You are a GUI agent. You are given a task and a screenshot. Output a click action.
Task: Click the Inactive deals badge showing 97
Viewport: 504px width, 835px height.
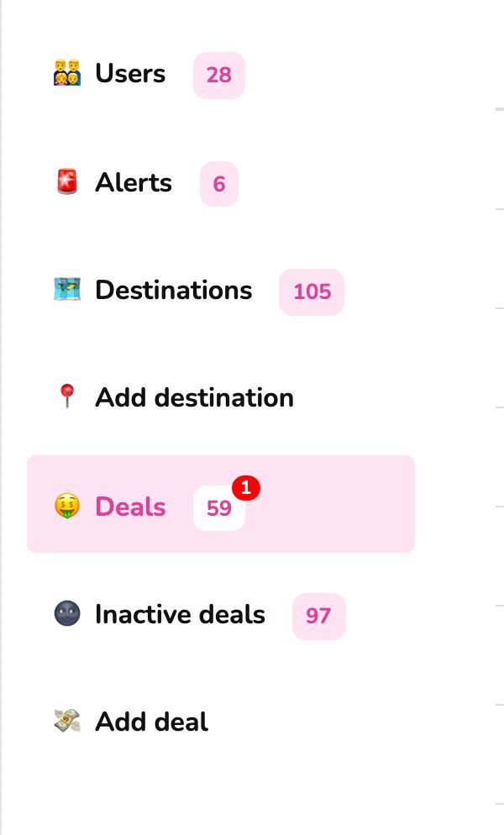(x=318, y=617)
